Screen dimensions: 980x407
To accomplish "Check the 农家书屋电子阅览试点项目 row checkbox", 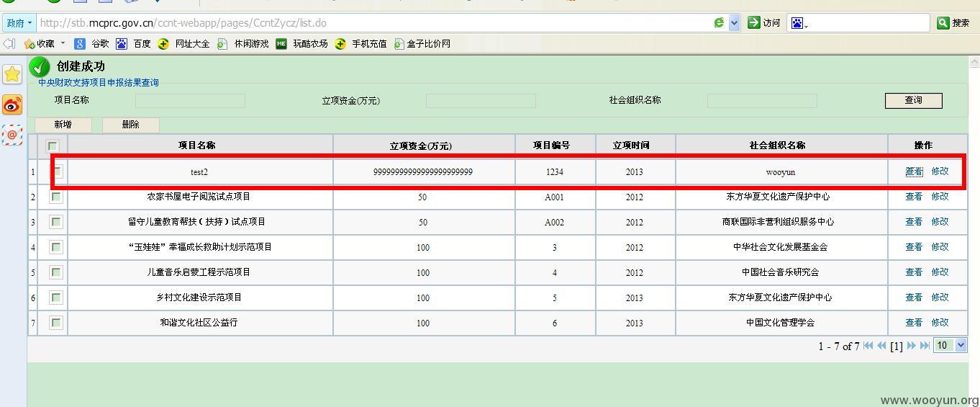I will [56, 197].
